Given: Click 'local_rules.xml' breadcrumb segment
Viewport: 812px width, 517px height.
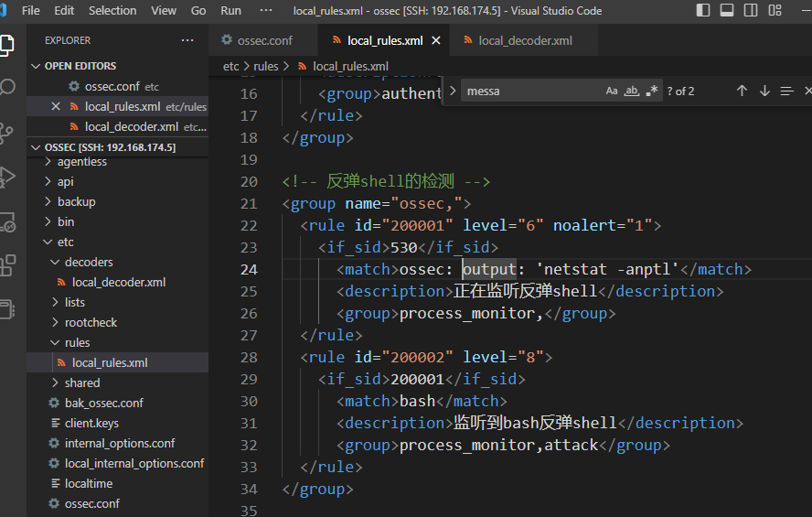Looking at the screenshot, I should pos(350,66).
